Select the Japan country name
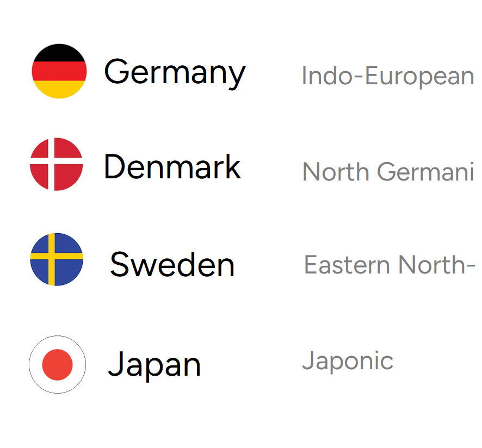Image resolution: width=482 pixels, height=448 pixels. [155, 366]
